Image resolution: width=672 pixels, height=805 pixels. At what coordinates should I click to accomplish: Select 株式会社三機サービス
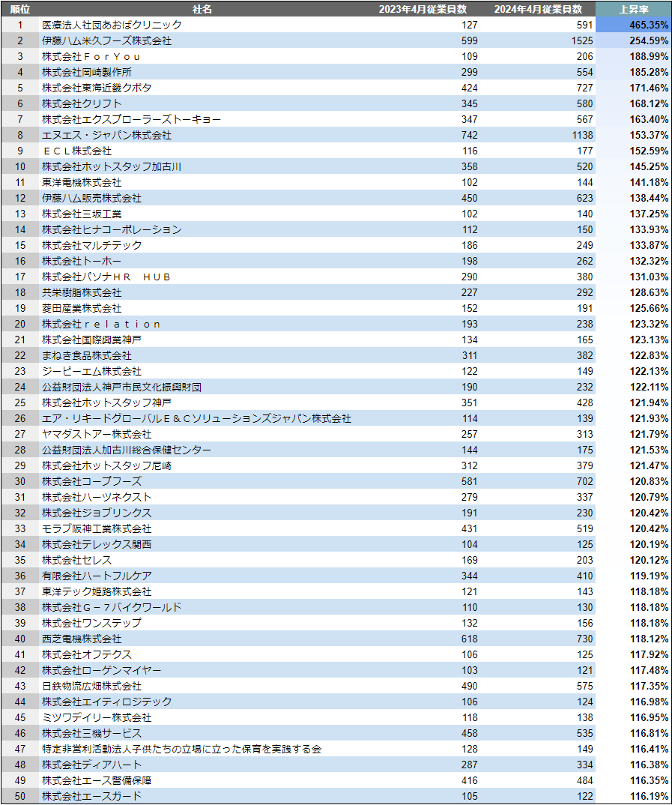(92, 733)
